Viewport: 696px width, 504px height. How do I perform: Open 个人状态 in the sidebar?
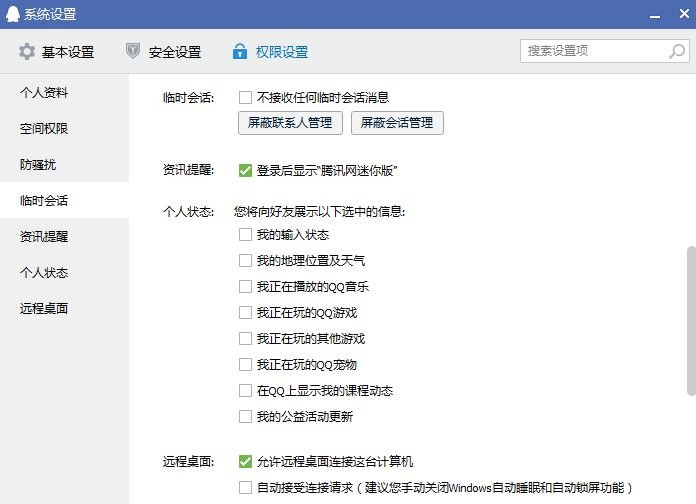(64, 272)
